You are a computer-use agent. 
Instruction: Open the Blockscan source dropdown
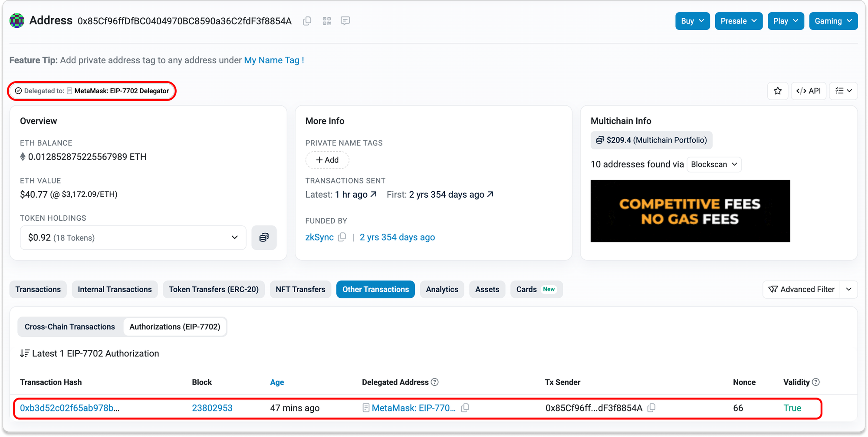(714, 164)
